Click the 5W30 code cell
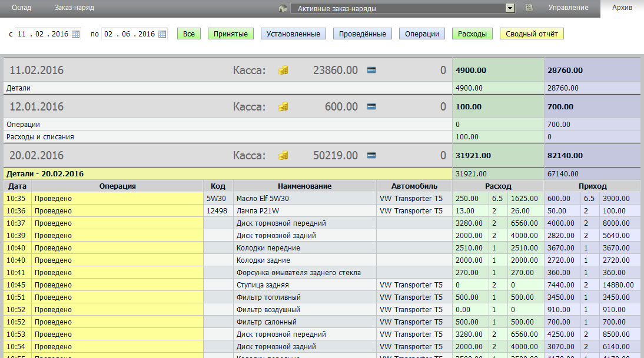Viewport: 644px width, 358px height. tap(218, 199)
